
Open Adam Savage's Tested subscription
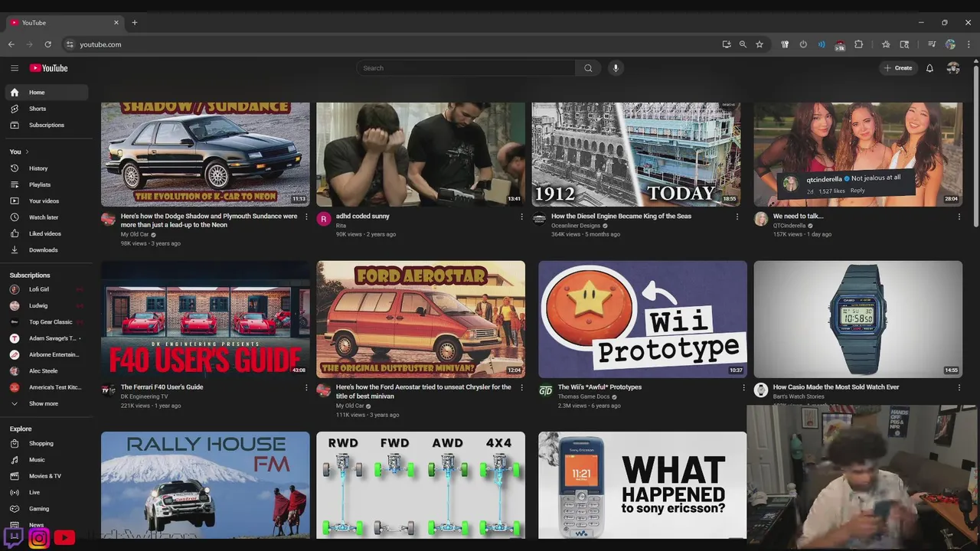(46, 338)
